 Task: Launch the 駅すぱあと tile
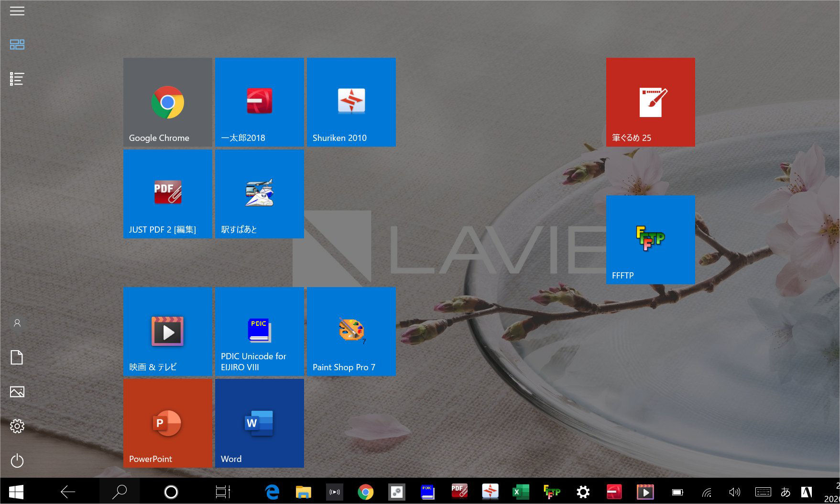(259, 193)
